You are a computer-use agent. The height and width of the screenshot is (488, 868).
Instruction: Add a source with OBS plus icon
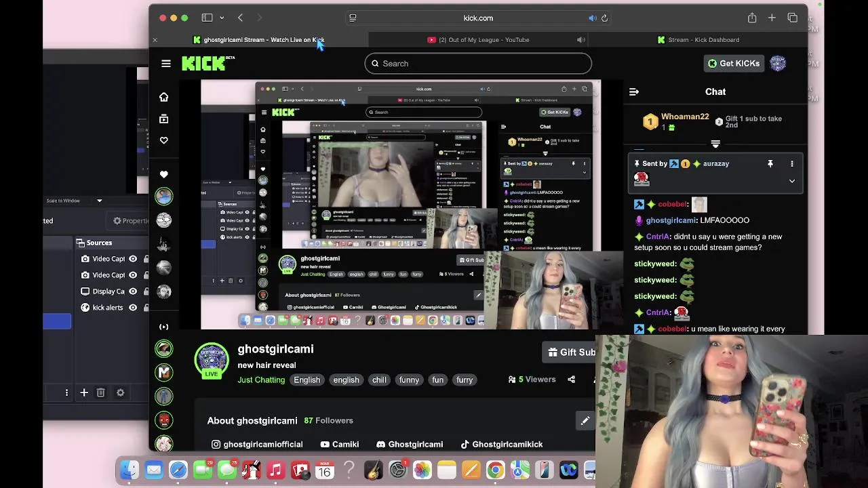click(x=84, y=392)
